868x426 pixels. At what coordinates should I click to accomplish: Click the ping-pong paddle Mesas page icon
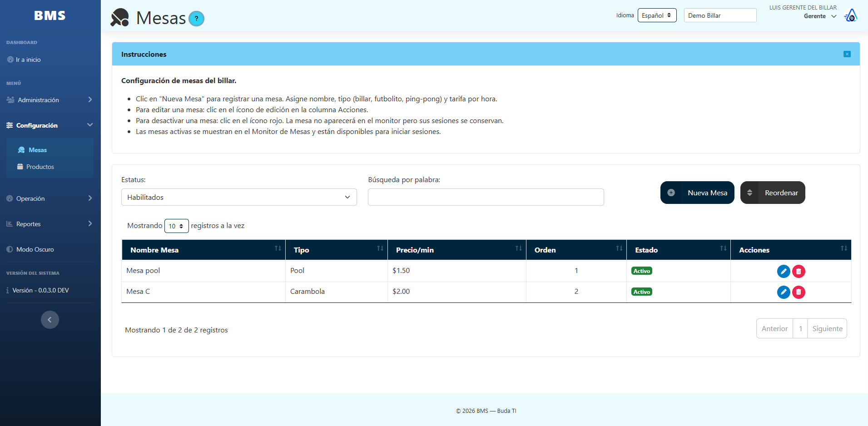tap(120, 18)
